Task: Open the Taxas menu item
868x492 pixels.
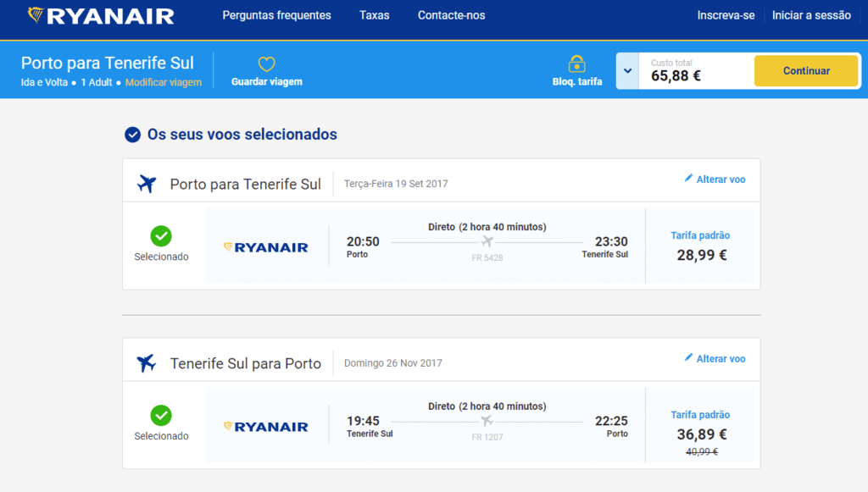Action: pyautogui.click(x=374, y=15)
